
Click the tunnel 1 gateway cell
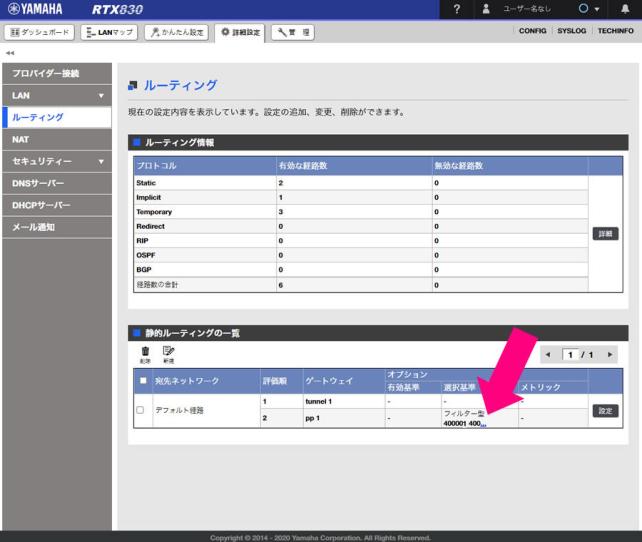[344, 402]
